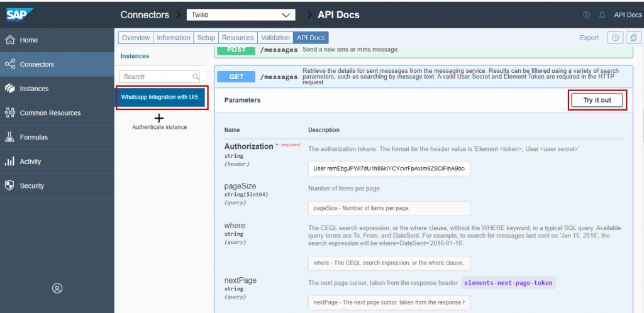644x313 pixels.
Task: Open Common Resources in sidebar menu
Action: 57,113
